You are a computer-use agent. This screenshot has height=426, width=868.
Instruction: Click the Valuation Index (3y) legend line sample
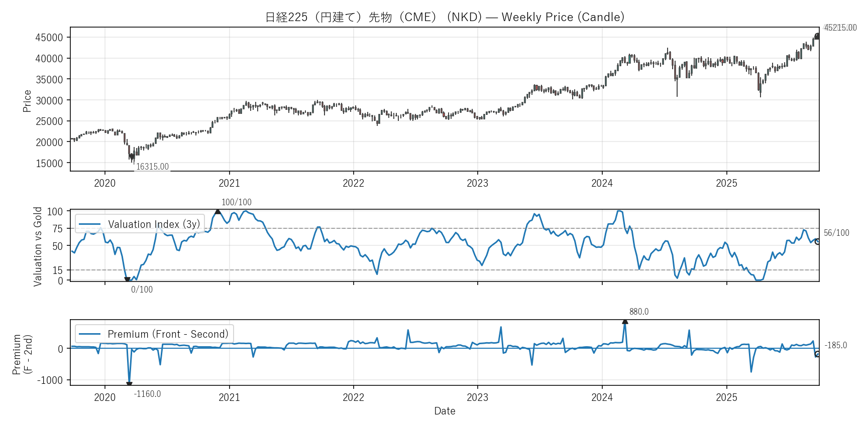[x=89, y=224]
